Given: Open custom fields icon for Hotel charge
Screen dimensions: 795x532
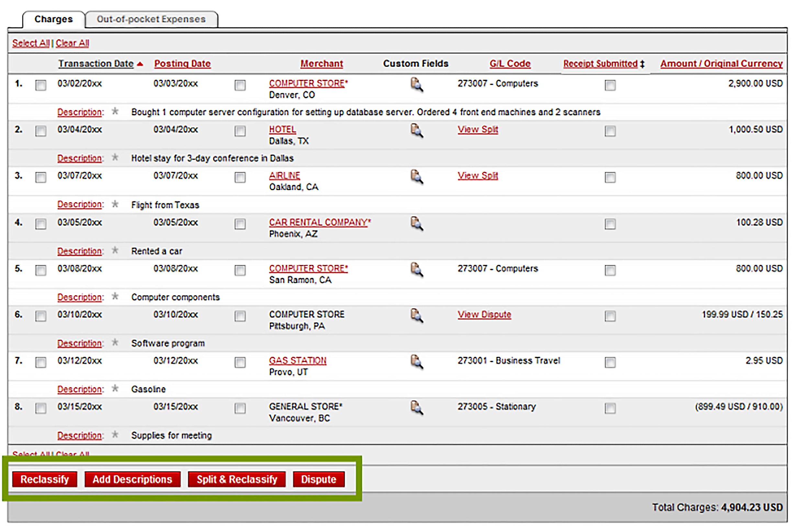Looking at the screenshot, I should (416, 131).
